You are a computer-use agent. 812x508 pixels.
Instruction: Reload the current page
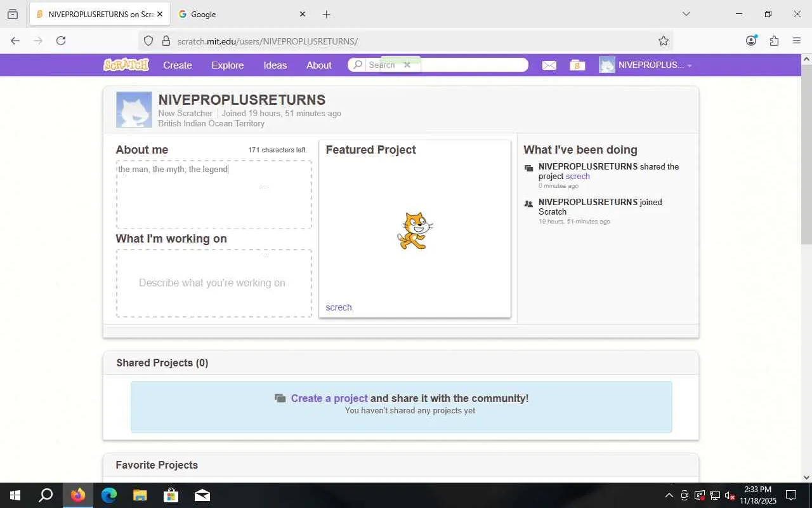coord(61,41)
